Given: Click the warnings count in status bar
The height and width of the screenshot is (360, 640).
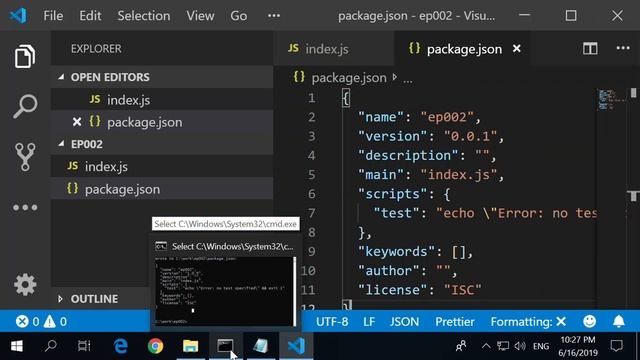Looking at the screenshot, I should pos(55,322).
